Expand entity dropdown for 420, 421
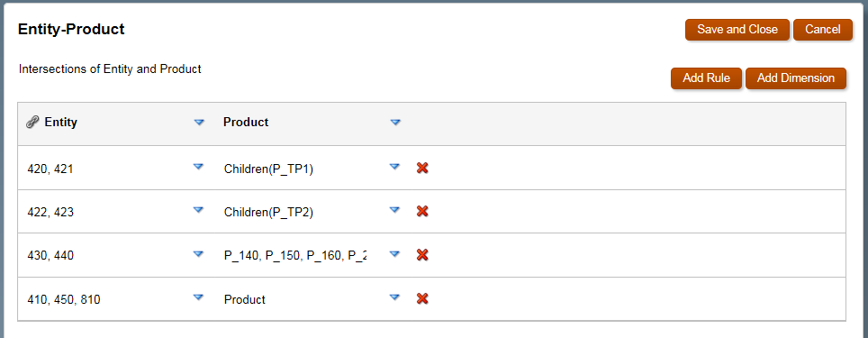The width and height of the screenshot is (868, 338). point(198,166)
